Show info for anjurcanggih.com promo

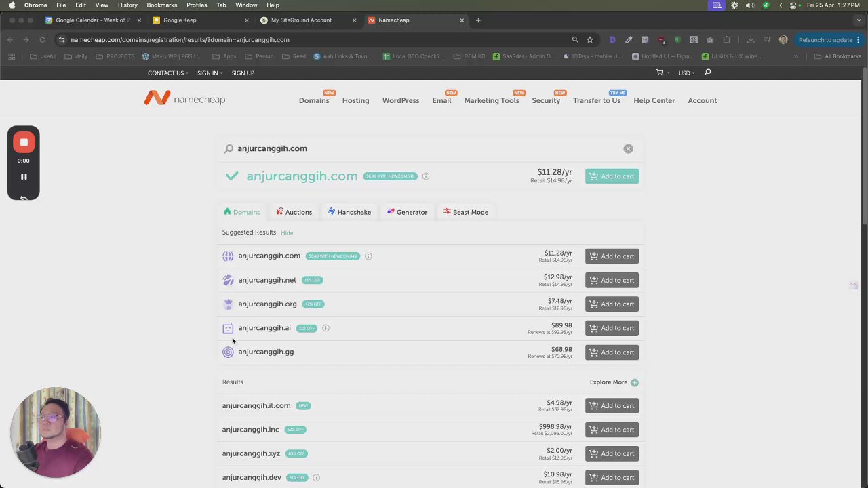pos(426,176)
